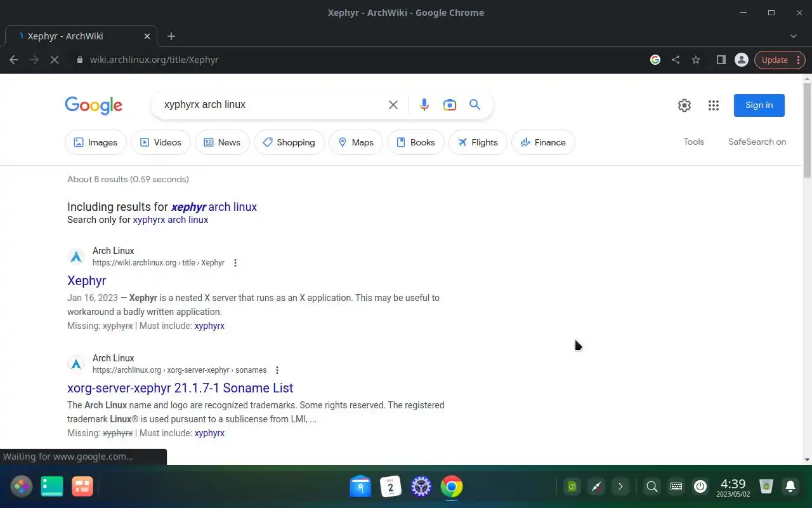Expand the tray arrow in taskbar
This screenshot has width=812, height=508.
click(x=620, y=486)
